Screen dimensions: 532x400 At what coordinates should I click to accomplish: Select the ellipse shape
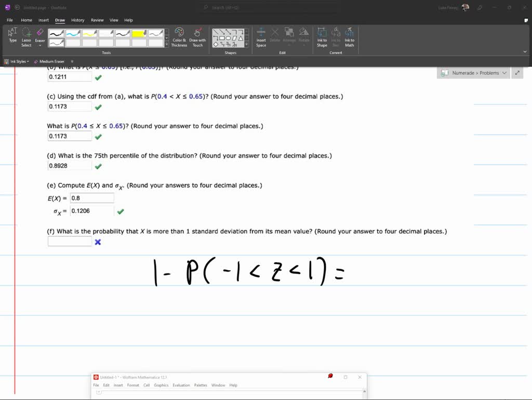tap(228, 38)
